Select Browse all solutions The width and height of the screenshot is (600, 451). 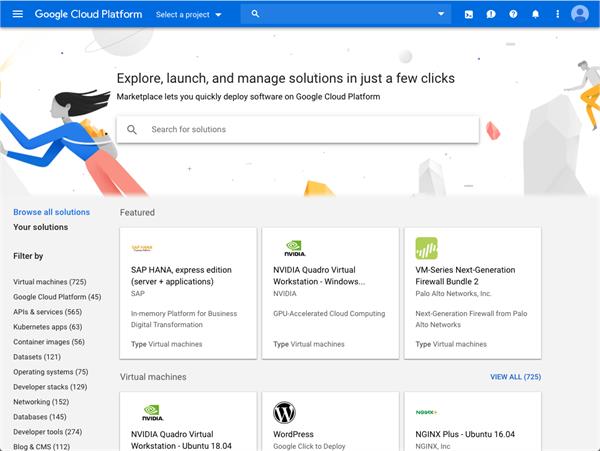52,212
